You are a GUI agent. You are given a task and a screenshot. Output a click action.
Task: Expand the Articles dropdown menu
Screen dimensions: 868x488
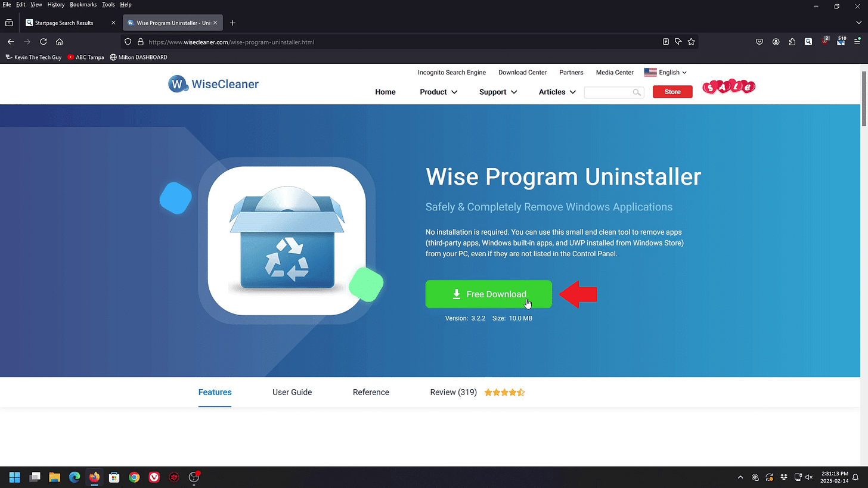557,92
